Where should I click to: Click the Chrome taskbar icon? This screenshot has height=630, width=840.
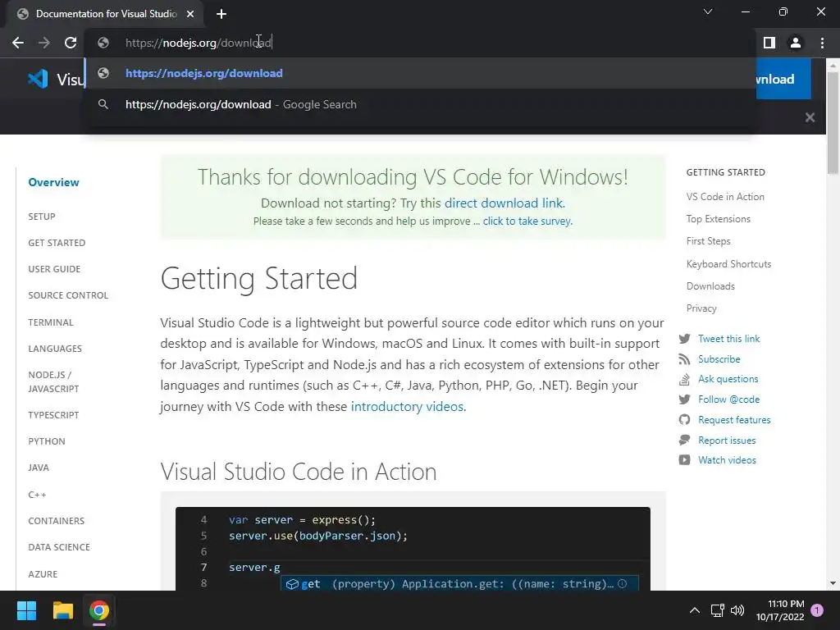[98, 610]
